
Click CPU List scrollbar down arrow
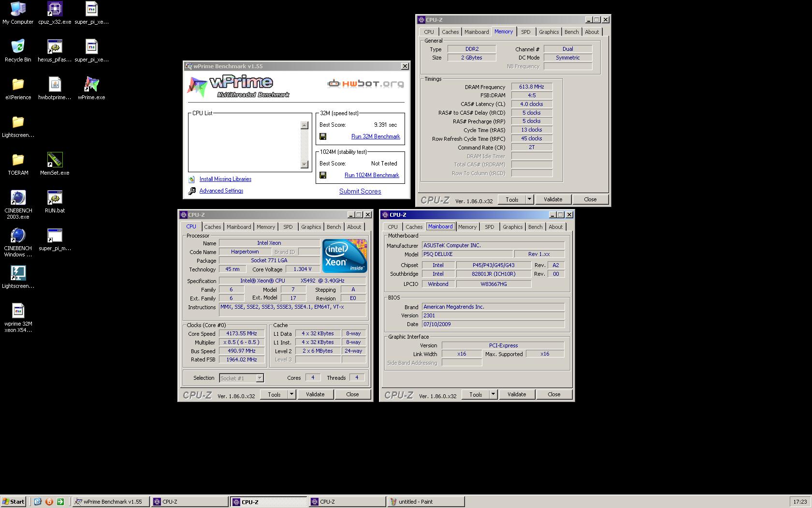click(x=304, y=164)
